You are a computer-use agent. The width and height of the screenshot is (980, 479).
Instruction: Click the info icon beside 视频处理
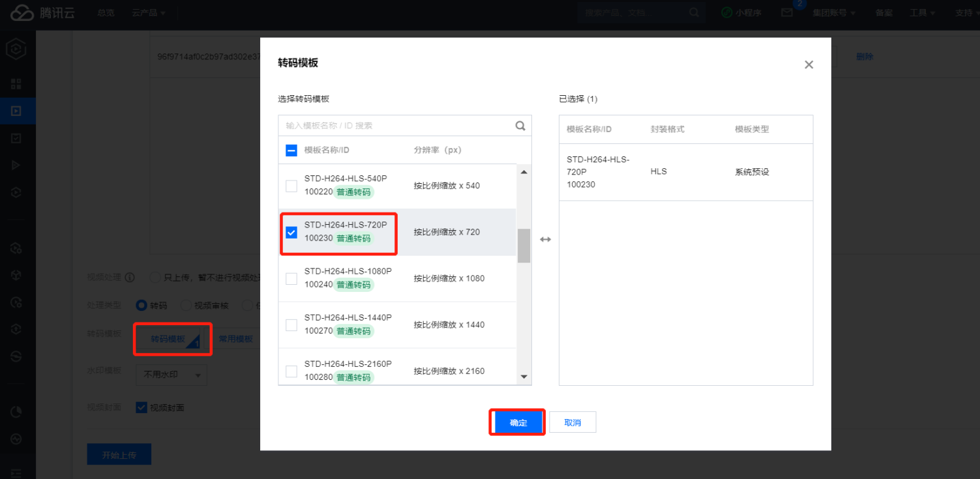pos(130,277)
